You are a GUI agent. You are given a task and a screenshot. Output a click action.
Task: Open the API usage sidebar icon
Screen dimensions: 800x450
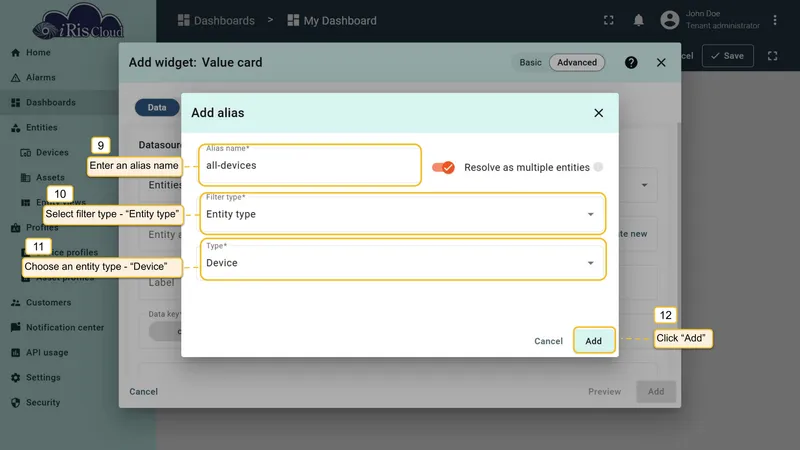tap(15, 353)
